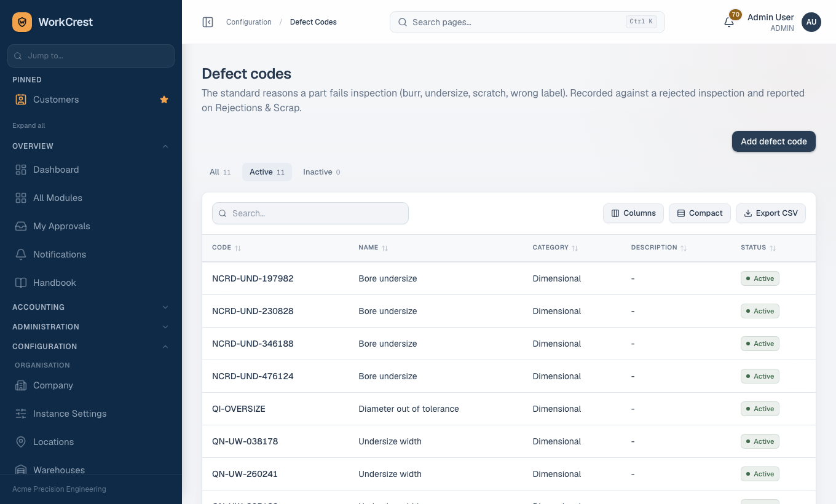Select code NCRD-UND-346188
836x504 pixels.
point(253,344)
